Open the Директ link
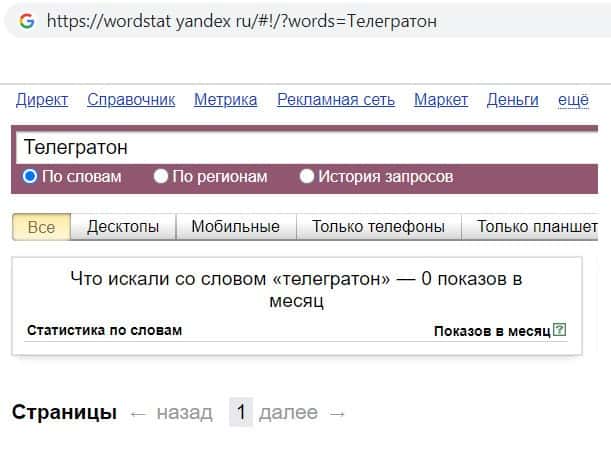This screenshot has height=452, width=611. (x=42, y=99)
